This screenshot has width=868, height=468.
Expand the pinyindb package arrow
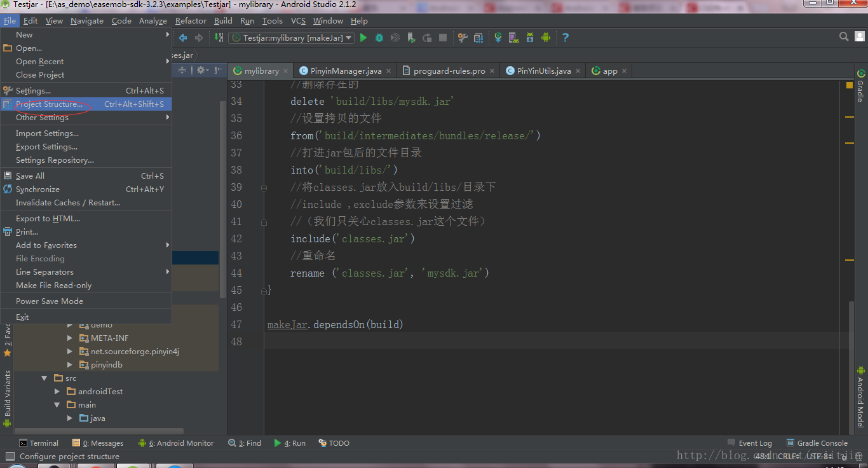pyautogui.click(x=70, y=365)
